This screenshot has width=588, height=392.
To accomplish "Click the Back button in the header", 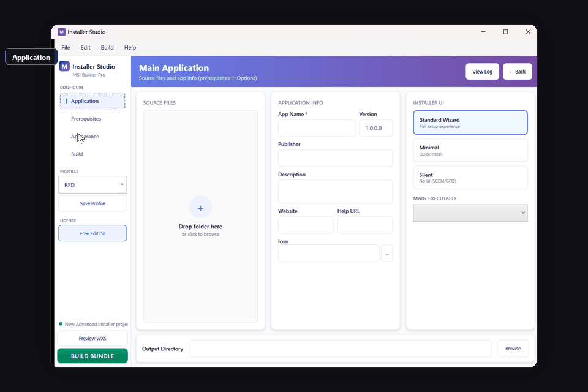I will 517,71.
